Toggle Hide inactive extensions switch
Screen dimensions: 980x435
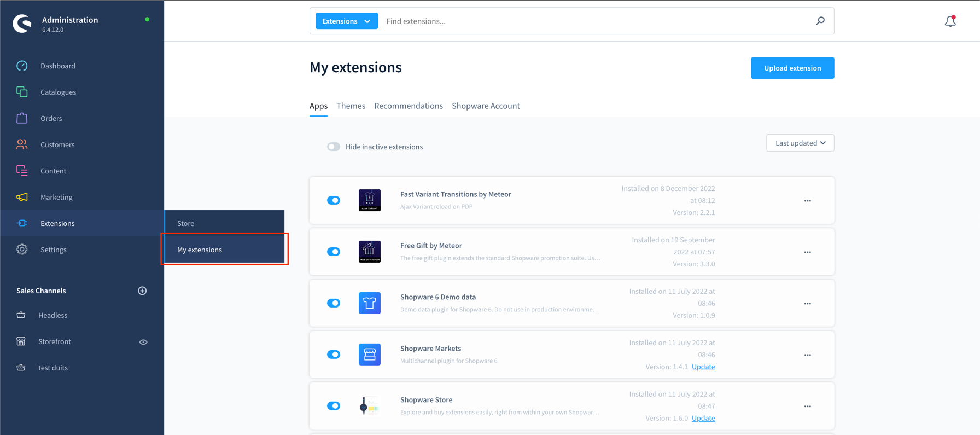pos(334,147)
